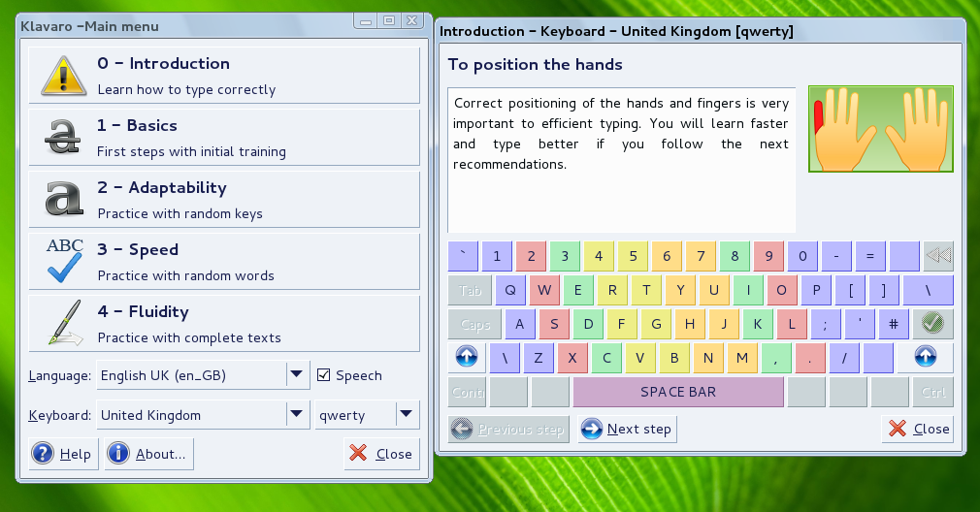Open the 3 – Speed lesson
This screenshot has height=512, width=980.
coord(224,262)
